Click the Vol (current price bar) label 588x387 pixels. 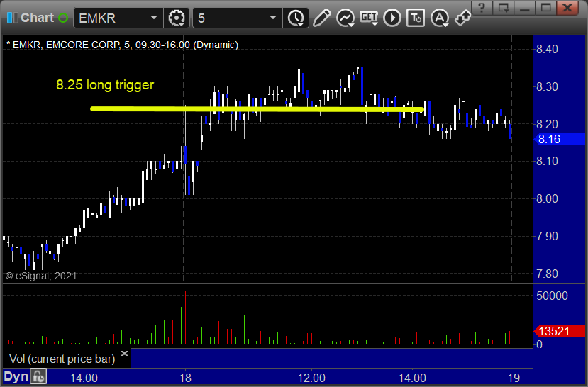pyautogui.click(x=62, y=359)
